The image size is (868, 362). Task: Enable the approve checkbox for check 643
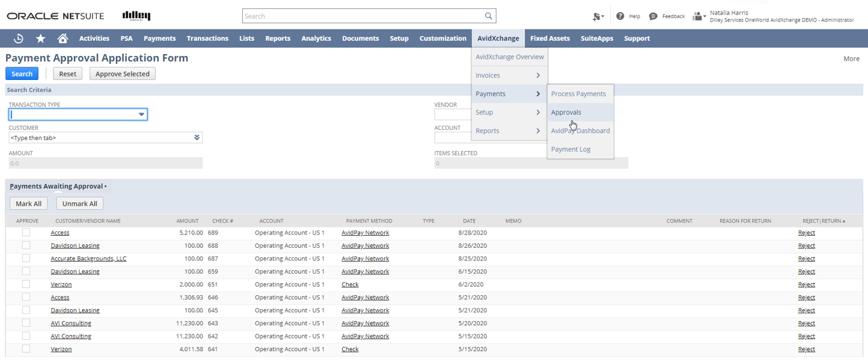26,323
